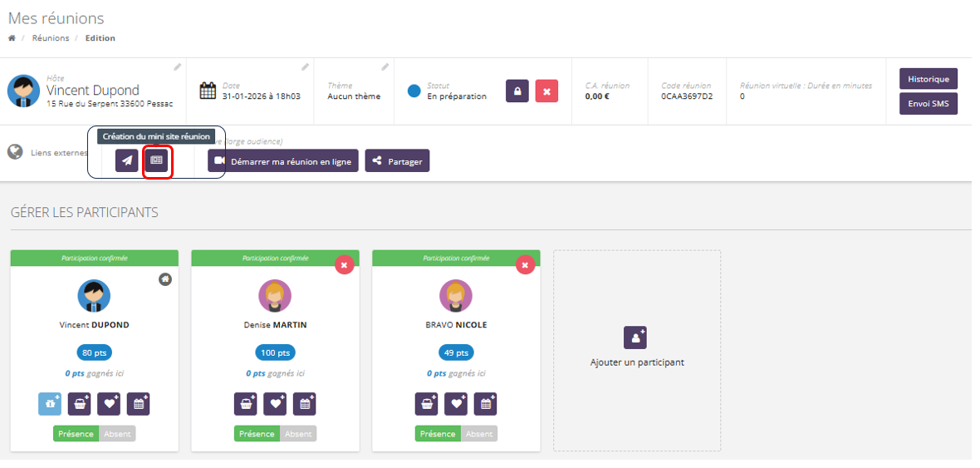Edit the Thème with pencil icon
This screenshot has width=980, height=468.
point(385,67)
